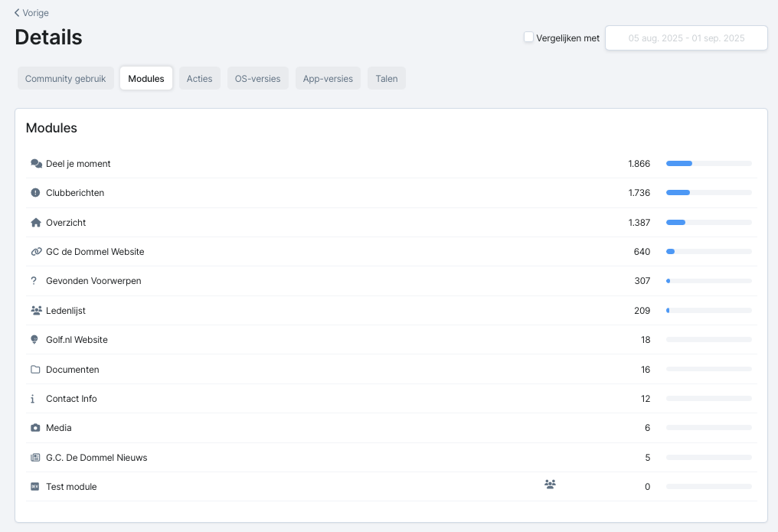Click the Gevonden Voorwerpen question mark icon

34,281
